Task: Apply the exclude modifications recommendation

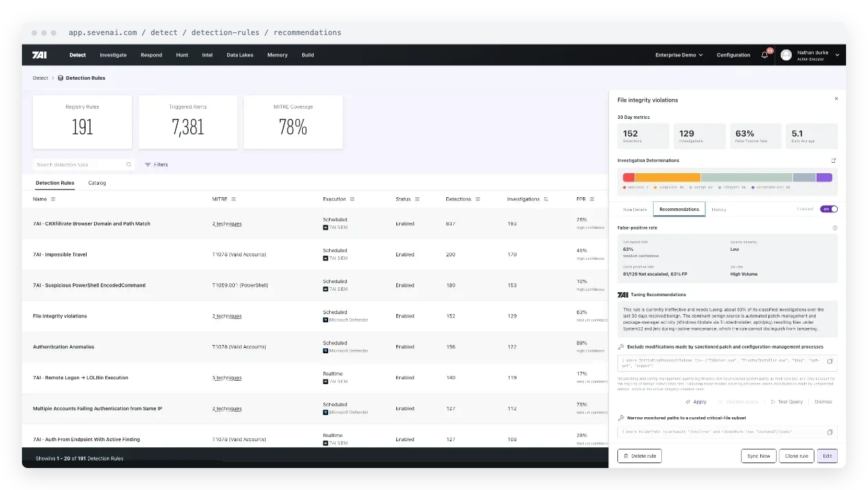Action: 696,401
